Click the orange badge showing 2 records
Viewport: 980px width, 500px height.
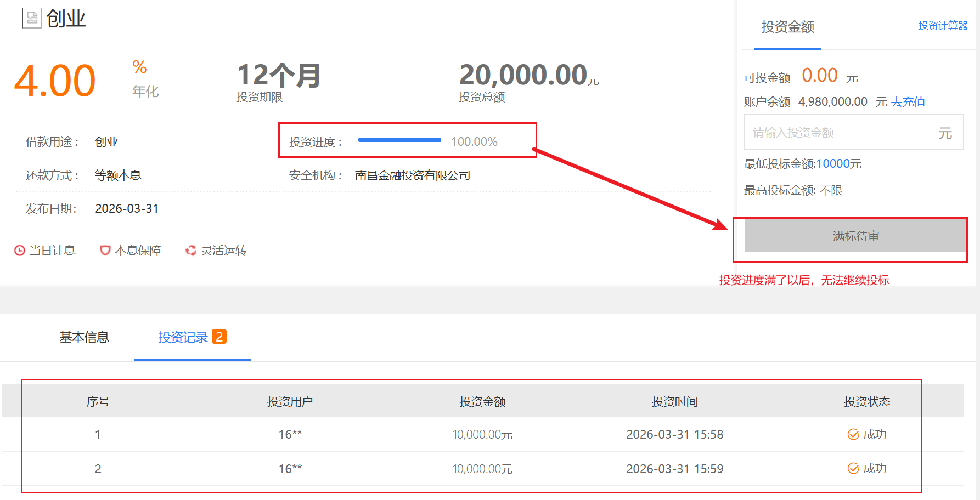[219, 337]
